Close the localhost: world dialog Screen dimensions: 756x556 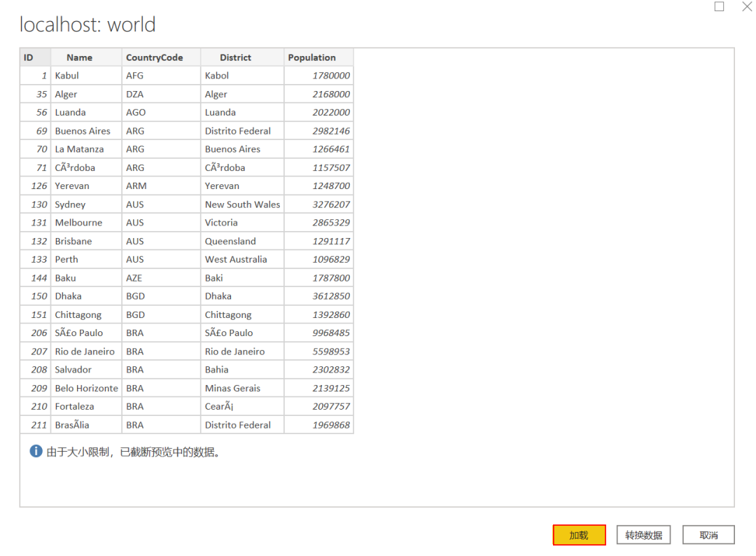[x=747, y=6]
